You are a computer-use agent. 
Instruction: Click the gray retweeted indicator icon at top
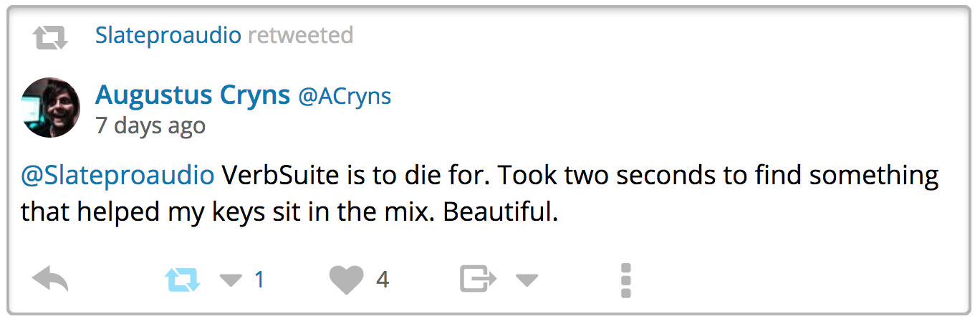click(50, 37)
